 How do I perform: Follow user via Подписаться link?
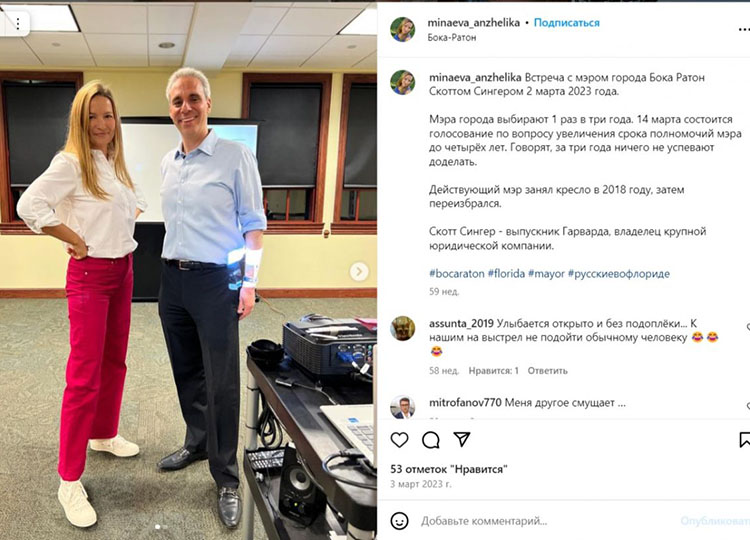click(x=566, y=22)
